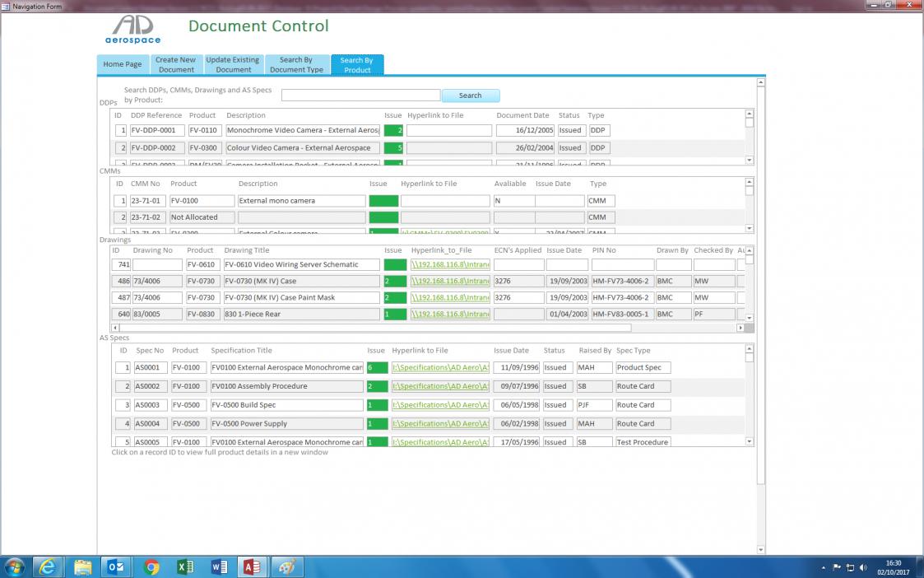The height and width of the screenshot is (578, 924).
Task: Open the hyperlink for the AS0001 specification
Action: point(440,368)
